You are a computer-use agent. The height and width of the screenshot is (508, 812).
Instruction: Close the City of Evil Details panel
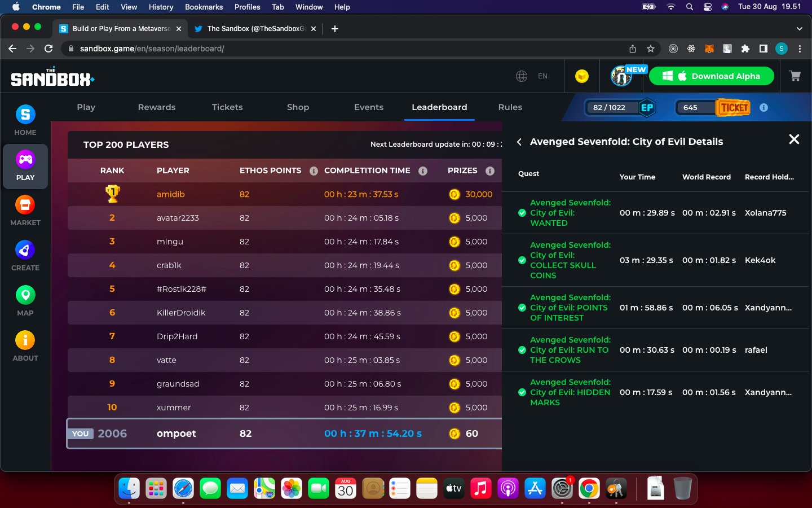(x=794, y=139)
